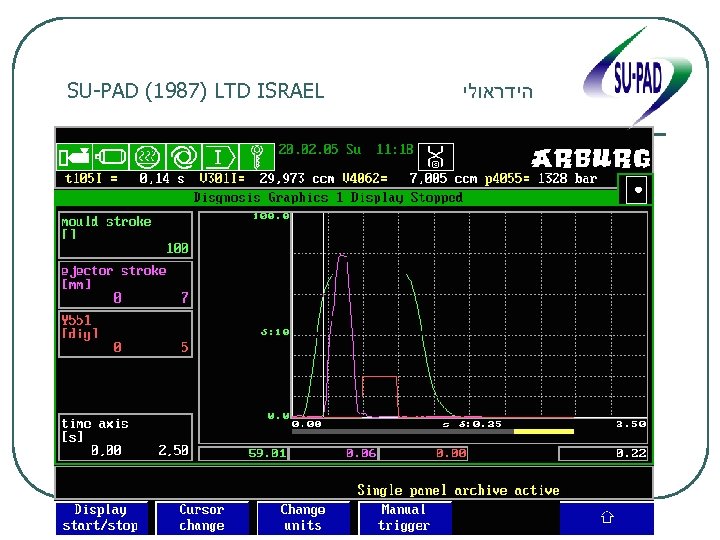
Task: Click the 3.50 x-axis end label
Action: [x=631, y=424]
